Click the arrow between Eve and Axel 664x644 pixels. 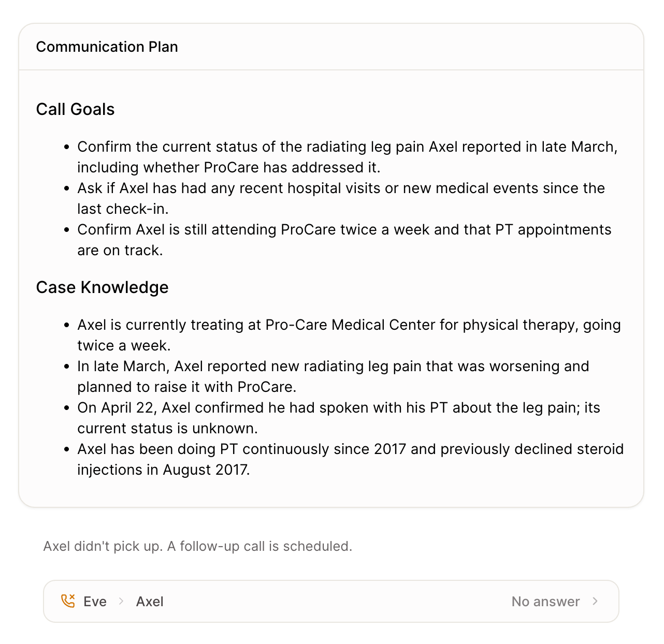click(x=121, y=601)
